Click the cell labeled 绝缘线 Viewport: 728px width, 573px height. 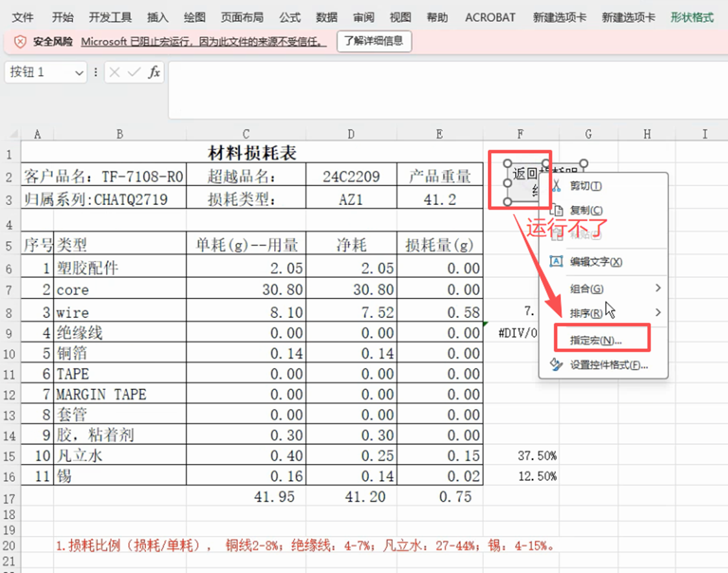click(x=119, y=333)
